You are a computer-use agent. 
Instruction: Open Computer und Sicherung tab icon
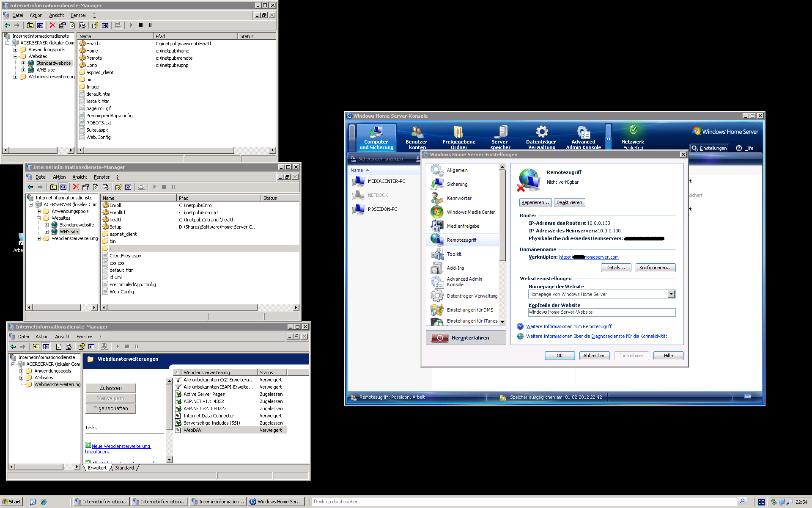(x=376, y=137)
